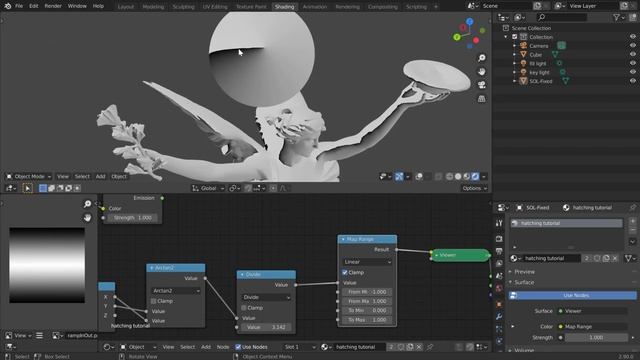Image resolution: width=640 pixels, height=360 pixels.
Task: Open the Slot 1 dropdown
Action: pos(299,347)
